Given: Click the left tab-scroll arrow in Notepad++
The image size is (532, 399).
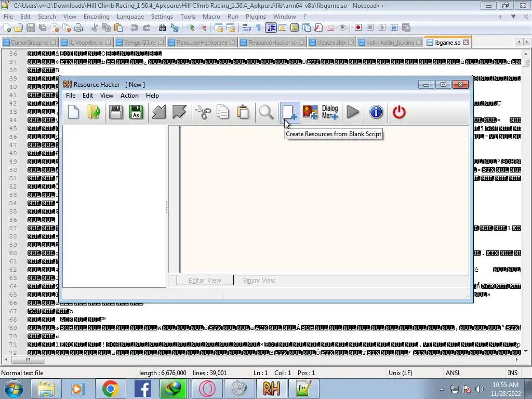Looking at the screenshot, I should [519, 42].
